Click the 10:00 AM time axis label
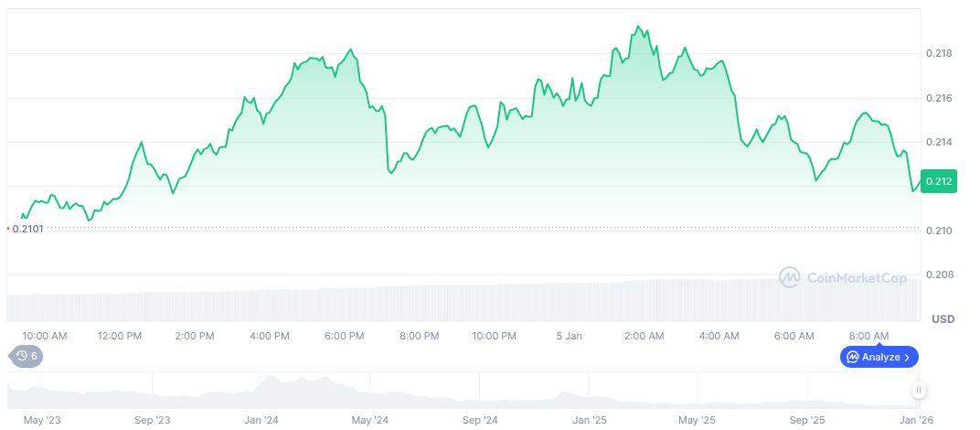The height and width of the screenshot is (430, 980). tap(45, 336)
